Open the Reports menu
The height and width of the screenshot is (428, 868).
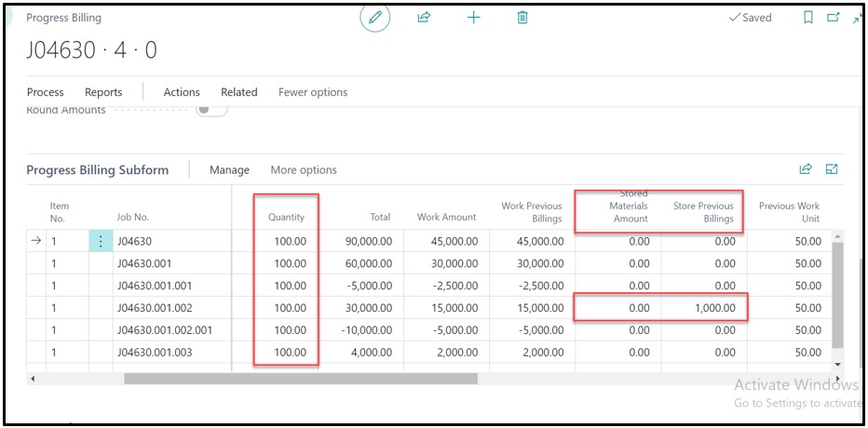pyautogui.click(x=103, y=92)
